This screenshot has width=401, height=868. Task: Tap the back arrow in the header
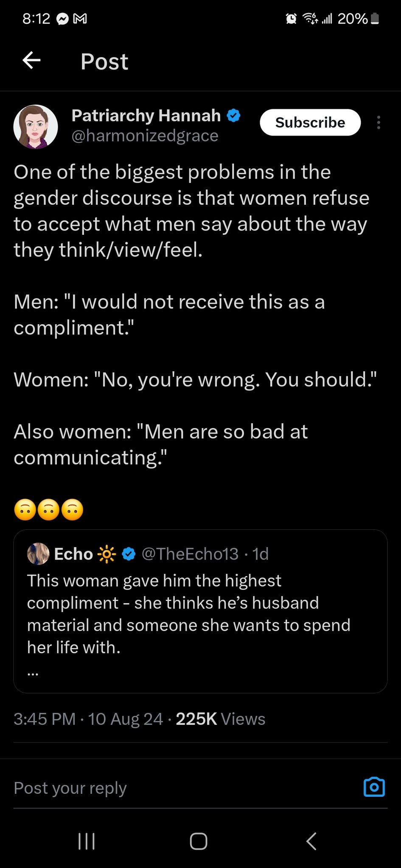click(x=31, y=61)
